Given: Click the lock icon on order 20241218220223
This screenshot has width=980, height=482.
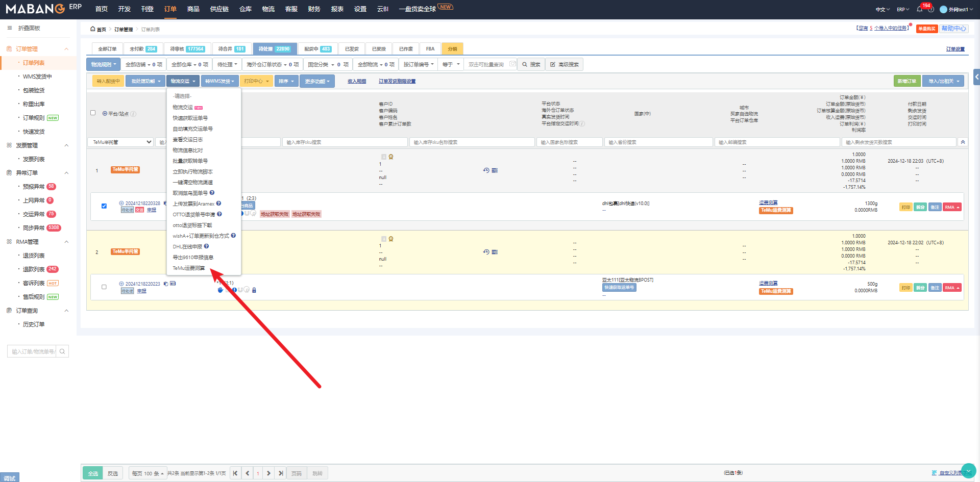Looking at the screenshot, I should pos(254,290).
